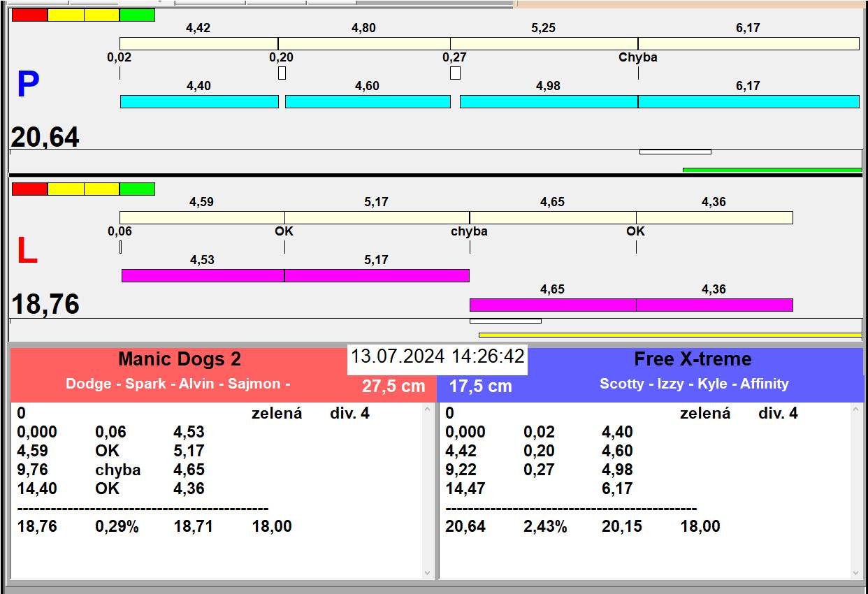Select the Free X-treme team header
Viewport: 868px width, 594px height.
[x=693, y=359]
